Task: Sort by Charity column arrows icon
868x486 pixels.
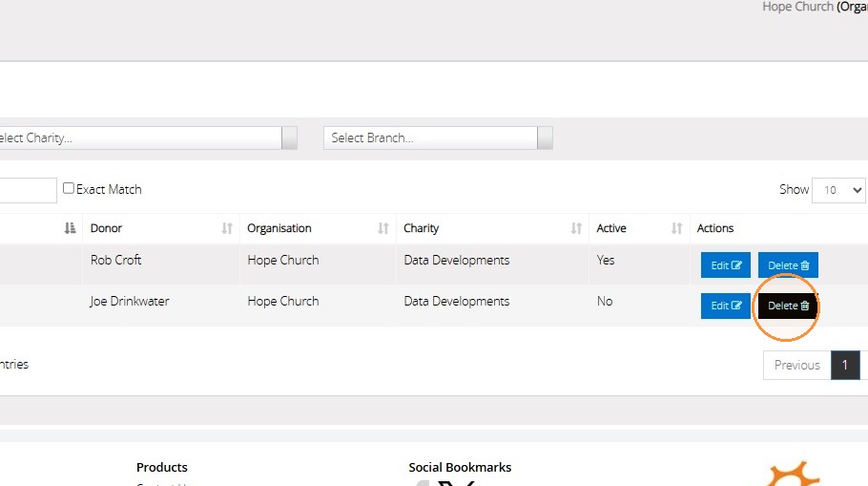Action: click(576, 228)
